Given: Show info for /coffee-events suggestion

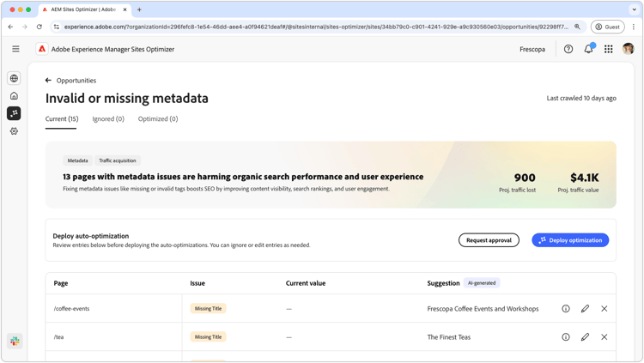Looking at the screenshot, I should 566,309.
